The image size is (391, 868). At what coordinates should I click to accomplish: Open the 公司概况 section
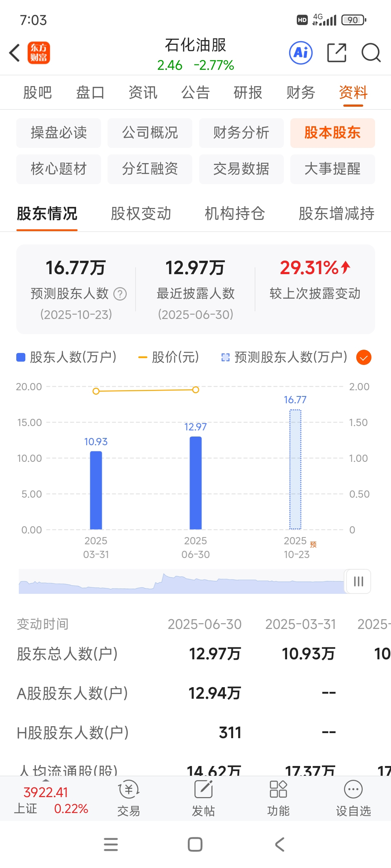click(x=150, y=133)
